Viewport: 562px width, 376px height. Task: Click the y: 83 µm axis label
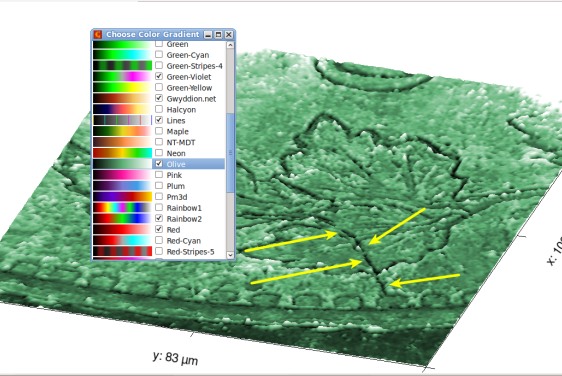(x=176, y=358)
